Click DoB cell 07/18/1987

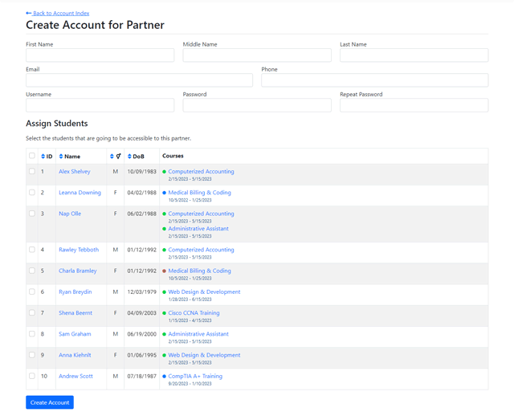tap(141, 376)
